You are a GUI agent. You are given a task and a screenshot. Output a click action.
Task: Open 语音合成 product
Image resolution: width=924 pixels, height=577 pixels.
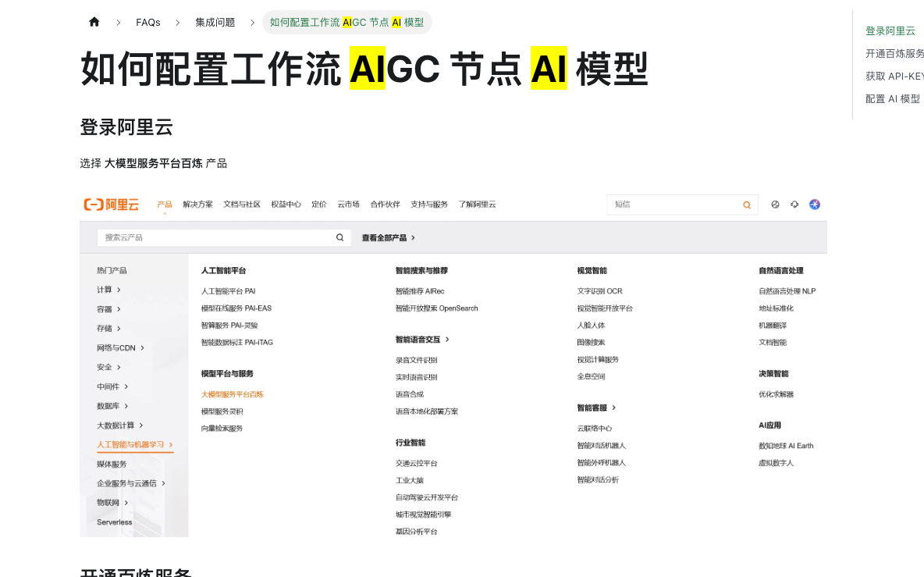point(410,394)
